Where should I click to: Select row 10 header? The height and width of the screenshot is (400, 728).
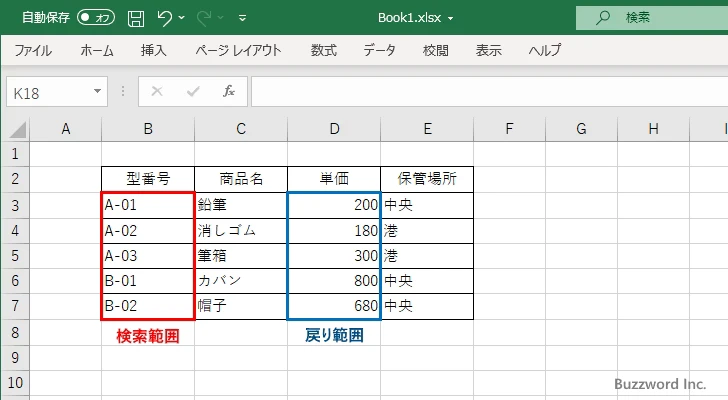15,383
